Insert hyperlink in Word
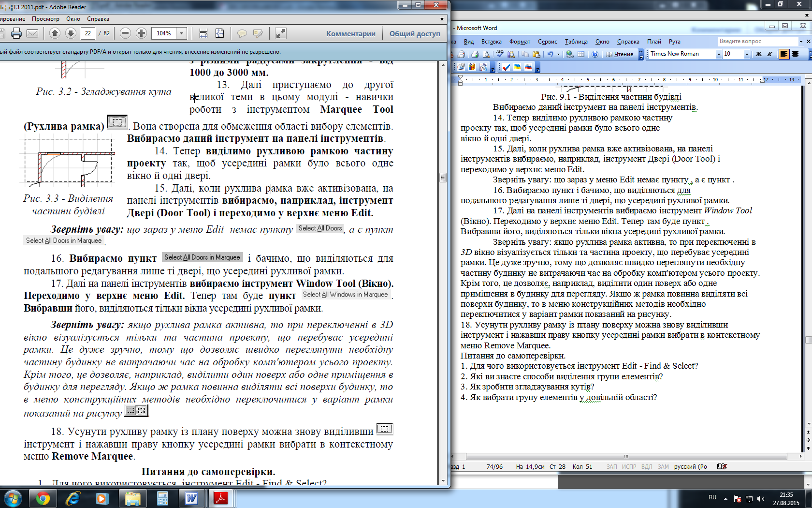812x508 pixels. (x=570, y=54)
